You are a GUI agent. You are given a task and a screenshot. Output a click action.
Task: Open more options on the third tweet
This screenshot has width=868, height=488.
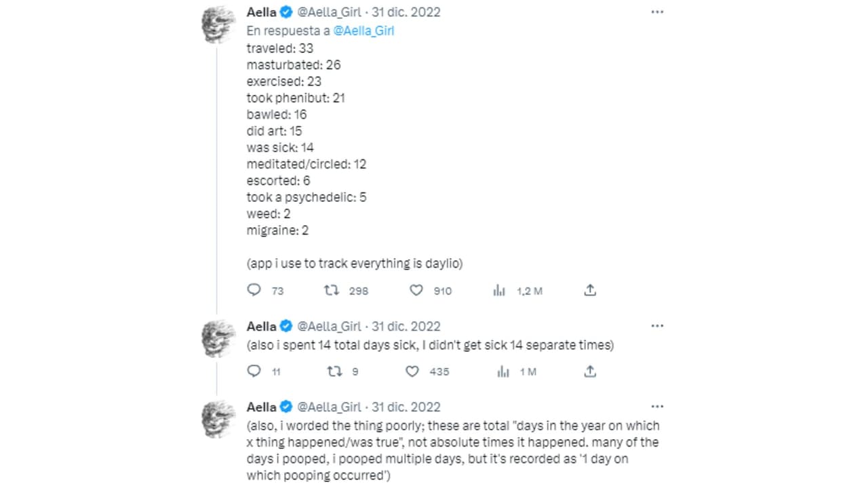click(x=656, y=407)
